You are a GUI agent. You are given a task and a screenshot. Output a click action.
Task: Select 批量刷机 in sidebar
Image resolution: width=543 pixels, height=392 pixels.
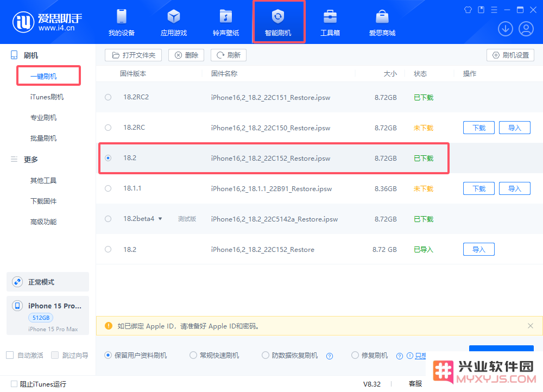coord(43,138)
